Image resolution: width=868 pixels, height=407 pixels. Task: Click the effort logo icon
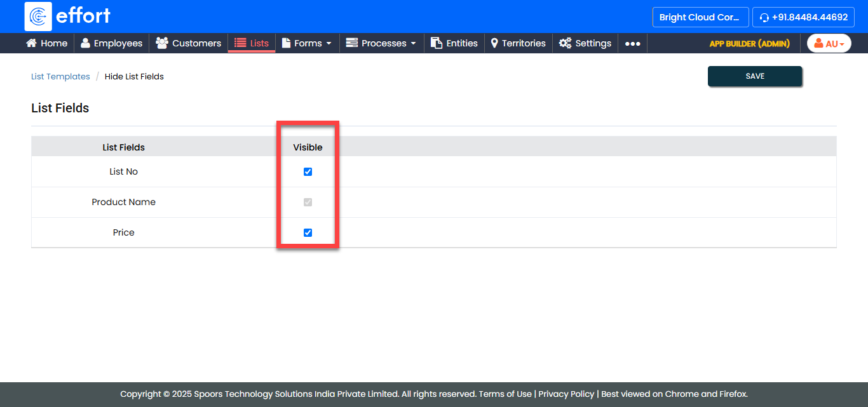coord(38,17)
